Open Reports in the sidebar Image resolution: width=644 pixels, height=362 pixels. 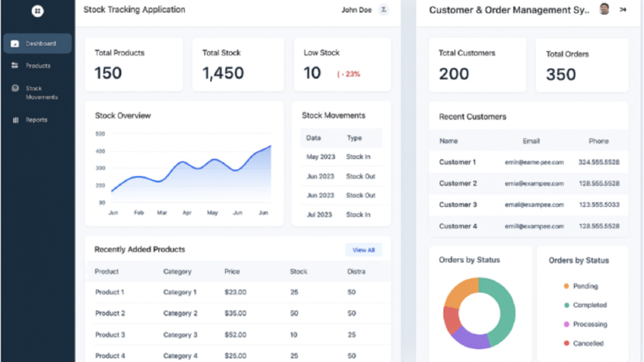tap(37, 120)
